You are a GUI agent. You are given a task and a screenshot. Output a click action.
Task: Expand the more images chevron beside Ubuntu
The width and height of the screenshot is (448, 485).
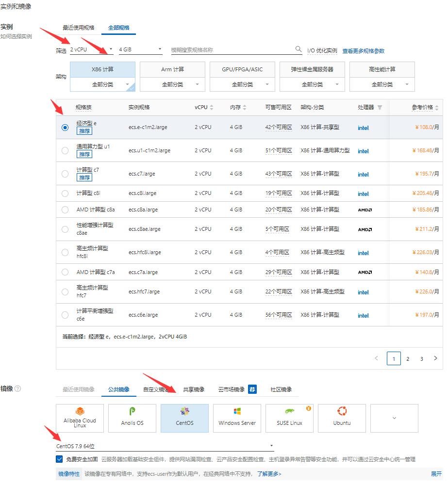point(394,418)
